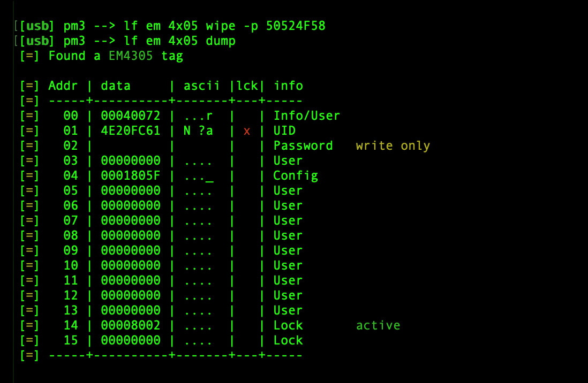Click the Lock data value 00008002
Screen dimensions: 588x383
coord(131,325)
